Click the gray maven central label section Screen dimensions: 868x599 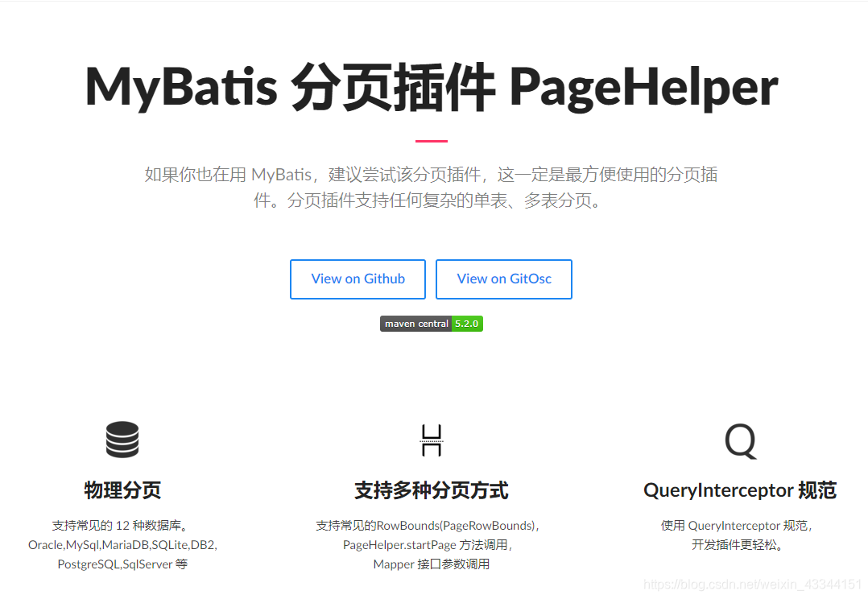pos(415,324)
